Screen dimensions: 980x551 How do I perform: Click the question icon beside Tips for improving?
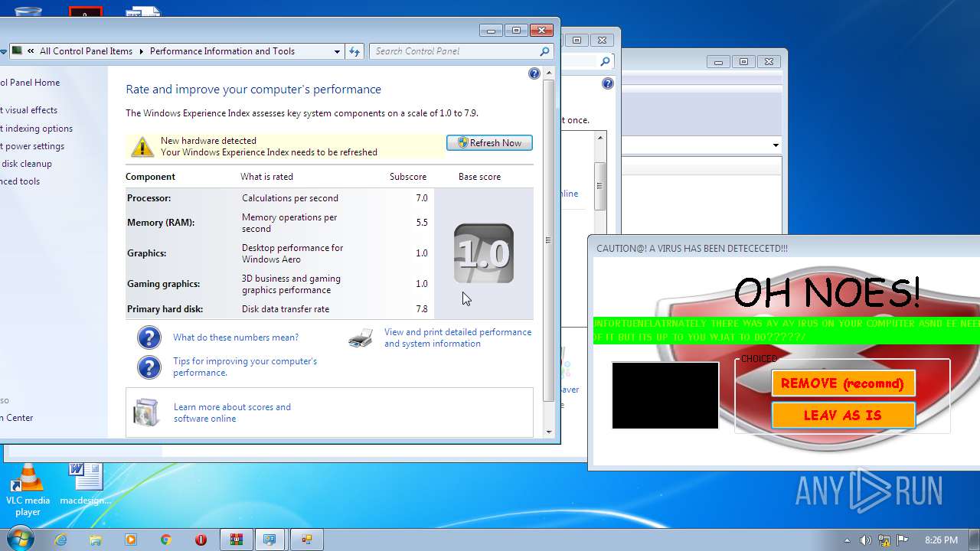[x=149, y=367]
